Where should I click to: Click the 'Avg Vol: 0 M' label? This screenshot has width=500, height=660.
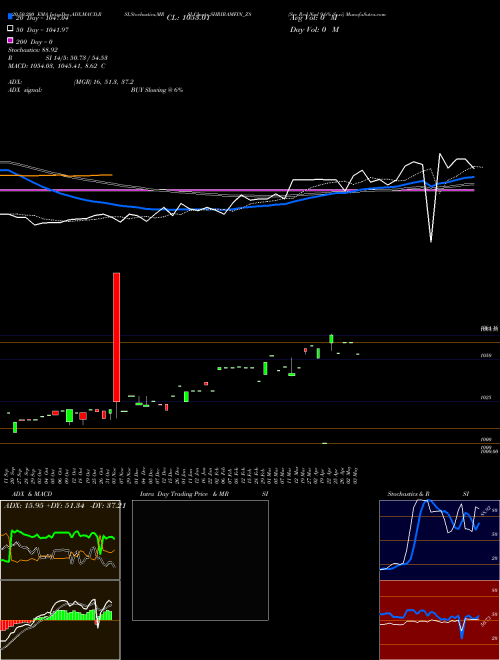click(314, 18)
